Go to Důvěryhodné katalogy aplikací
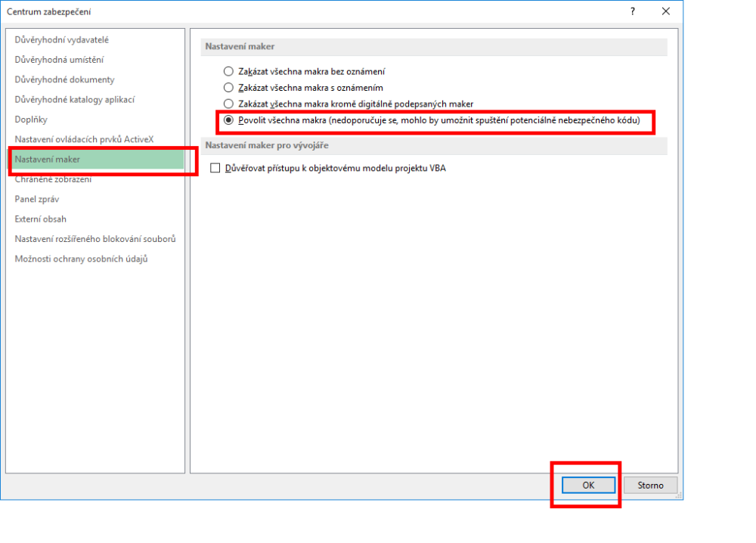Image resolution: width=756 pixels, height=543 pixels. [x=74, y=99]
